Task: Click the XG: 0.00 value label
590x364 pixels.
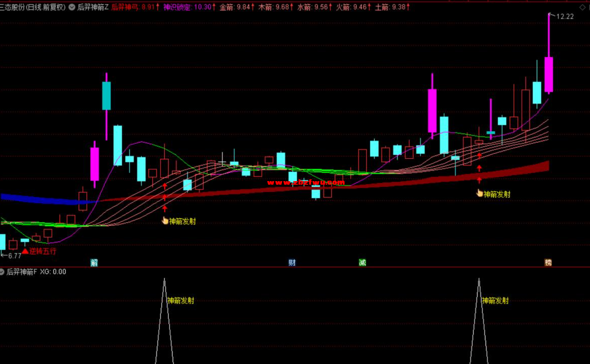Action: [53, 271]
